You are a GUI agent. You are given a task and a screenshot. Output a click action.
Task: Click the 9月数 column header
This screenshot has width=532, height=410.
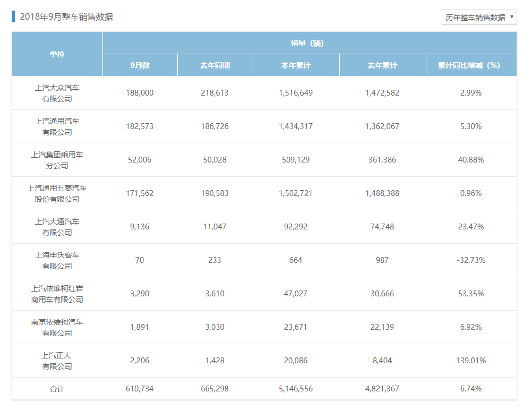point(140,65)
